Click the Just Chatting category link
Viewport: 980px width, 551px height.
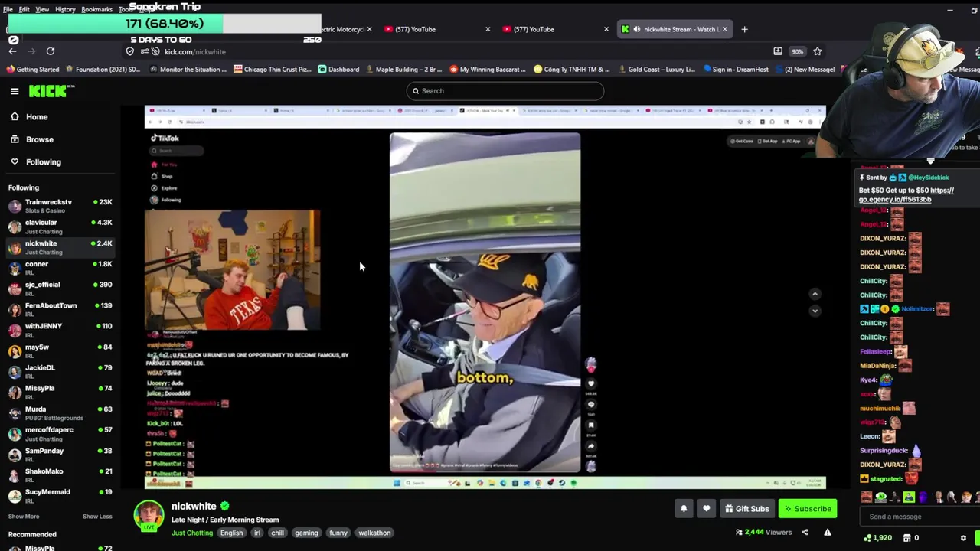click(x=192, y=533)
